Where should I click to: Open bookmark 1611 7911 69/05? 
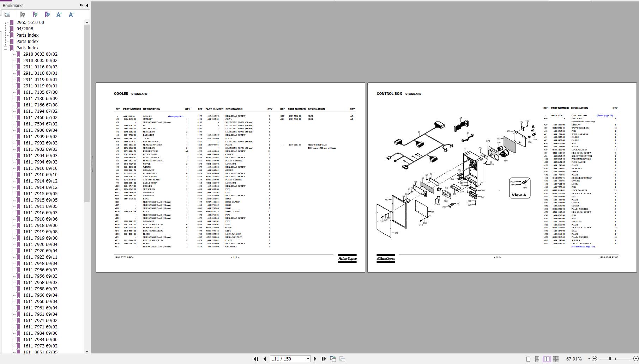coord(40,206)
